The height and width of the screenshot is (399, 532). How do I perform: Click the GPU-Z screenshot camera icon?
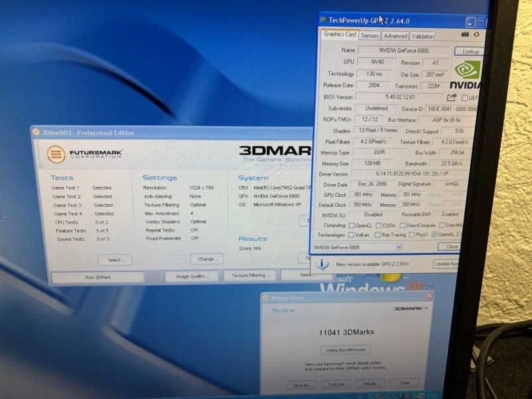(465, 35)
